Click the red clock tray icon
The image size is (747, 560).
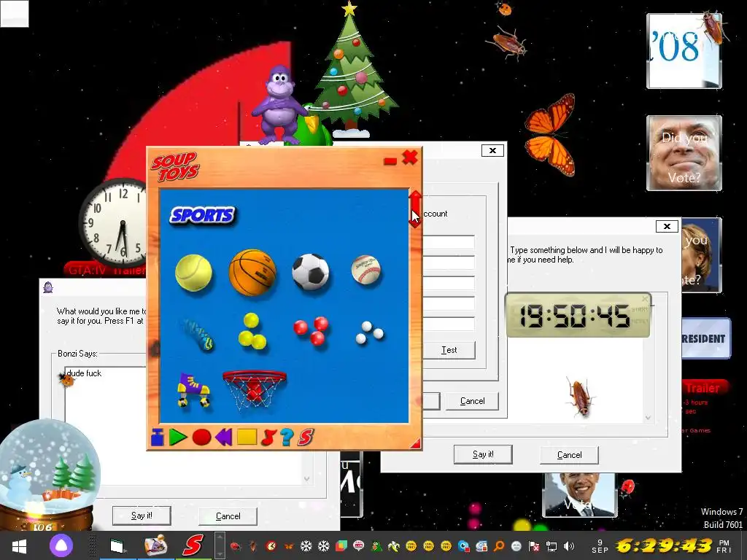(271, 546)
